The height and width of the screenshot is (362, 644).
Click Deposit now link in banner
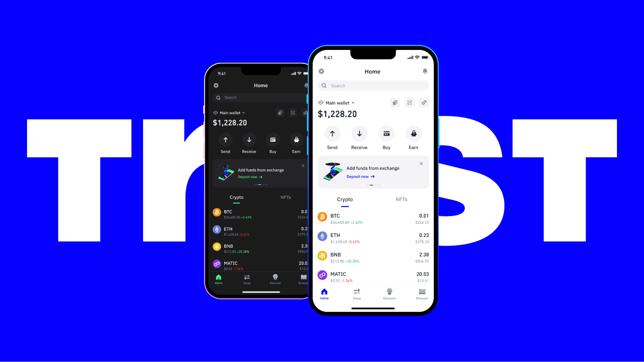[360, 176]
